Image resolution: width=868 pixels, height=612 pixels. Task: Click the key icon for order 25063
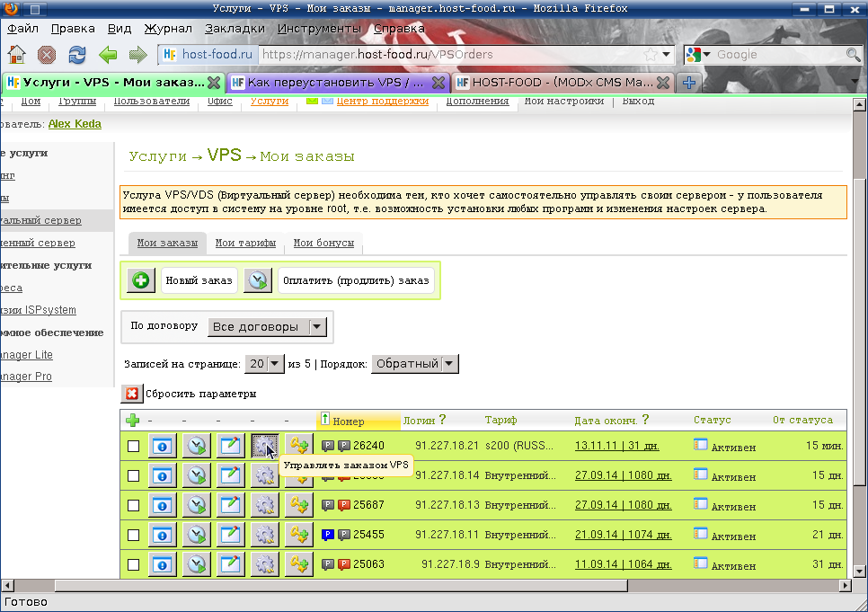tap(298, 564)
